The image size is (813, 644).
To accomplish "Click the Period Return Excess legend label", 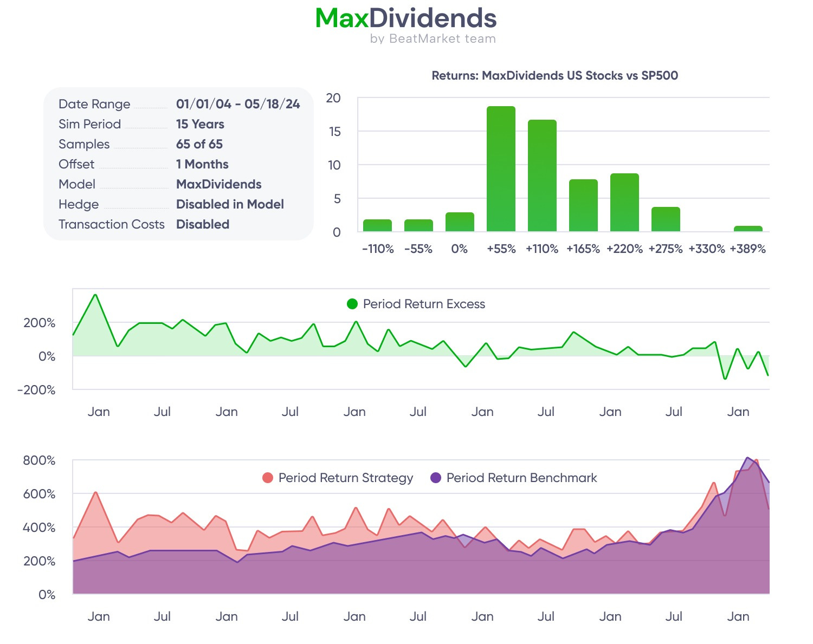I will [x=424, y=304].
